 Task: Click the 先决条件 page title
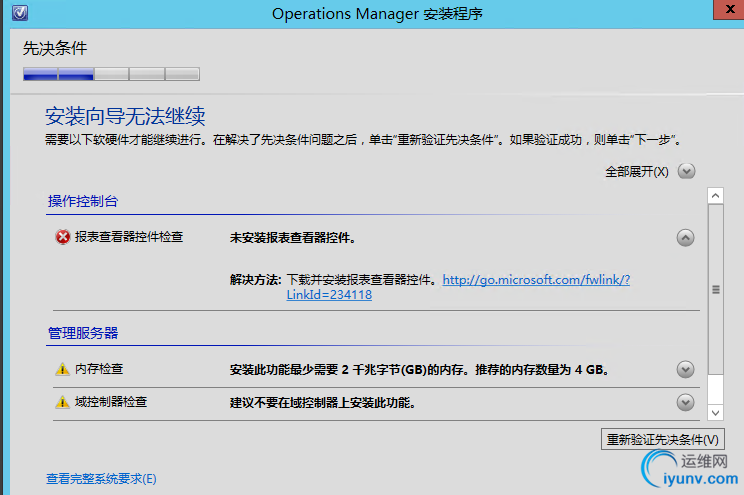55,48
